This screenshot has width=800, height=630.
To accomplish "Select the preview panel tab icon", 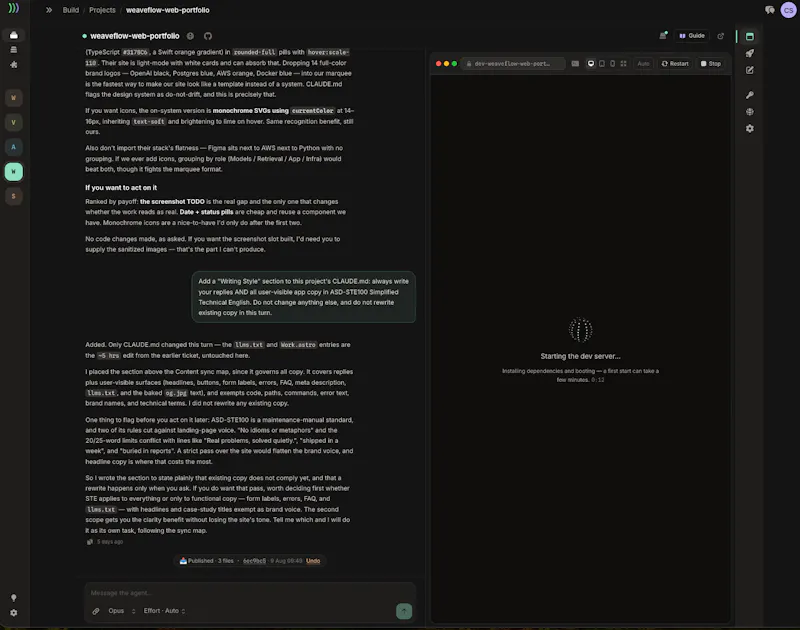I will pyautogui.click(x=749, y=36).
